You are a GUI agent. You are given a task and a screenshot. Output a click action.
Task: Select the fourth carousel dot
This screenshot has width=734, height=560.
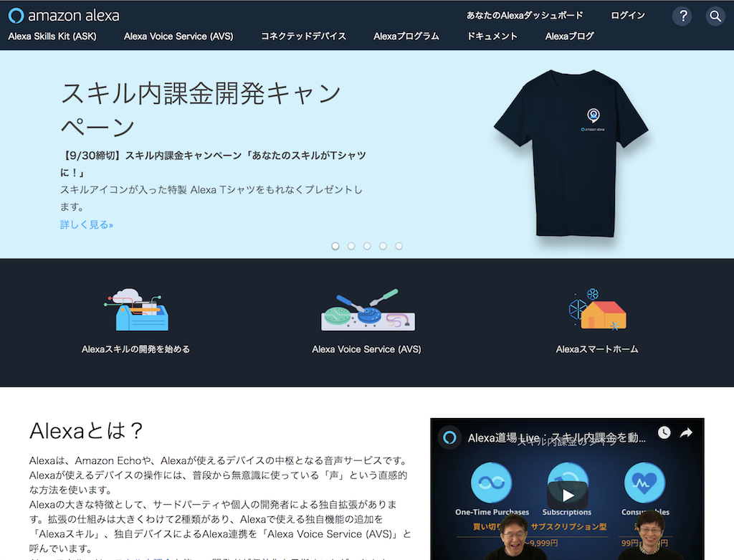383,246
